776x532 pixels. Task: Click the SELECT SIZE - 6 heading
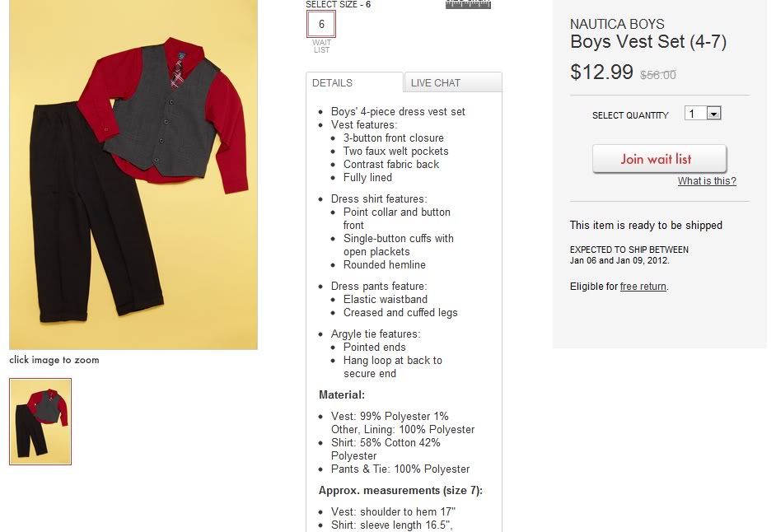(338, 4)
